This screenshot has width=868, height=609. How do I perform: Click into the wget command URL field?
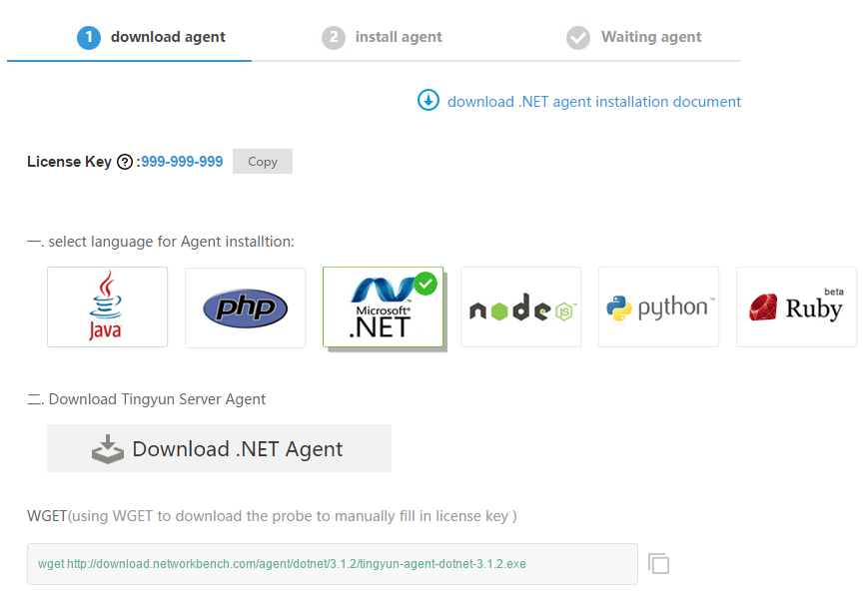tap(332, 564)
